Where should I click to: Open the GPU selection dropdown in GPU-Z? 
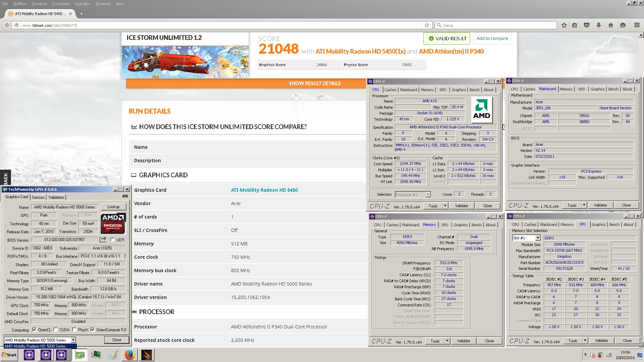point(73,340)
